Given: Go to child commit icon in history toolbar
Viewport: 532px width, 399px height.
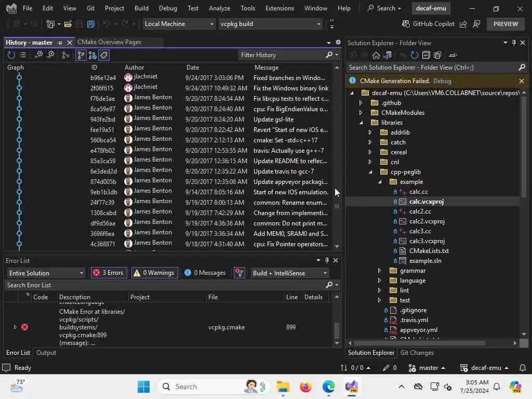Looking at the screenshot, I should point(50,55).
